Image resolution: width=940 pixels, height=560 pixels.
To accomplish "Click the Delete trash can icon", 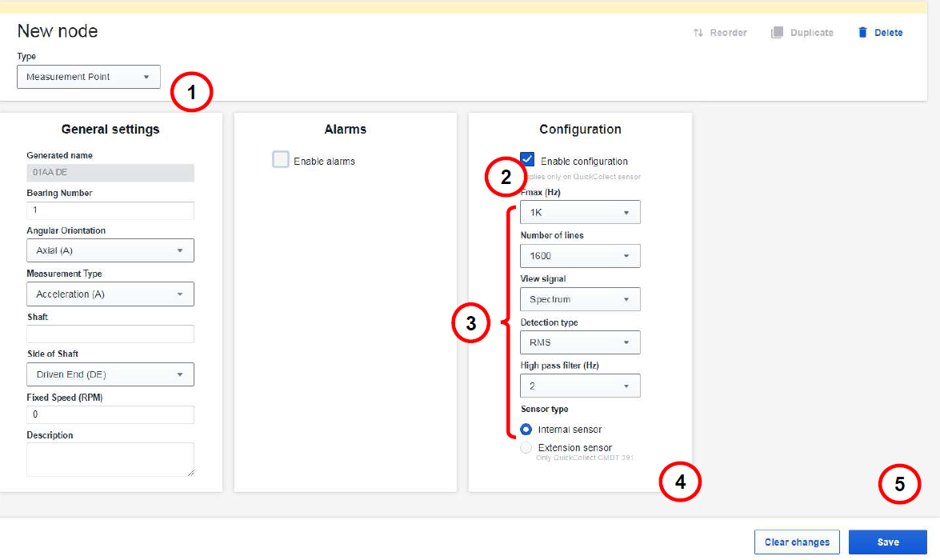I will tap(862, 32).
